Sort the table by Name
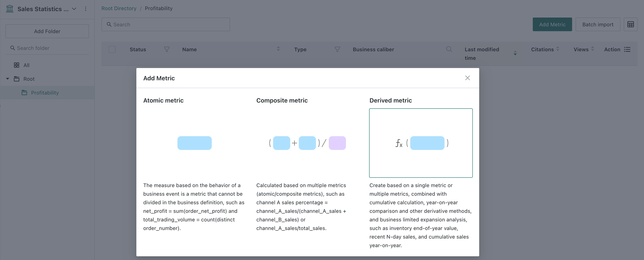Viewport: 644px width, 260px height. (278, 49)
